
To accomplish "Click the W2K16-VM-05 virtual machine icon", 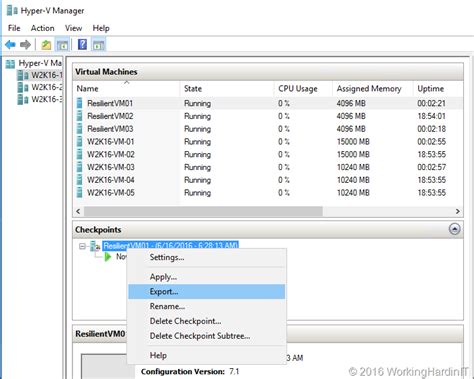I will coord(79,192).
